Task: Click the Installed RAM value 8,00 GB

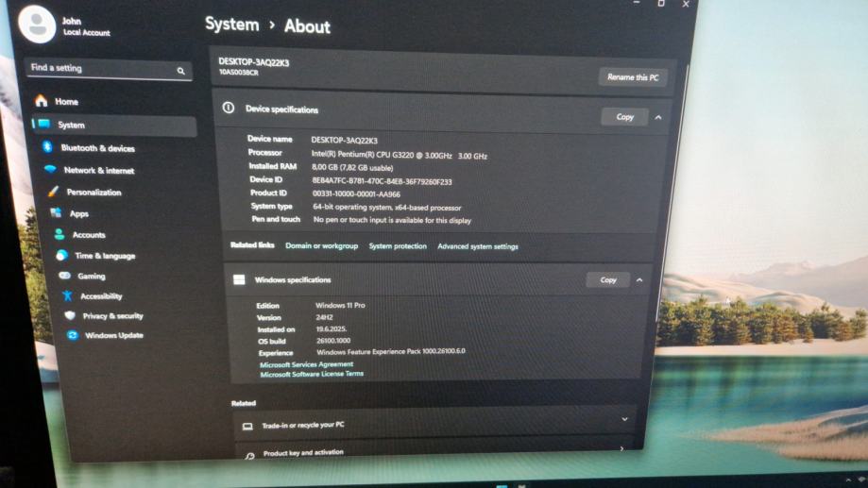Action: (x=352, y=168)
